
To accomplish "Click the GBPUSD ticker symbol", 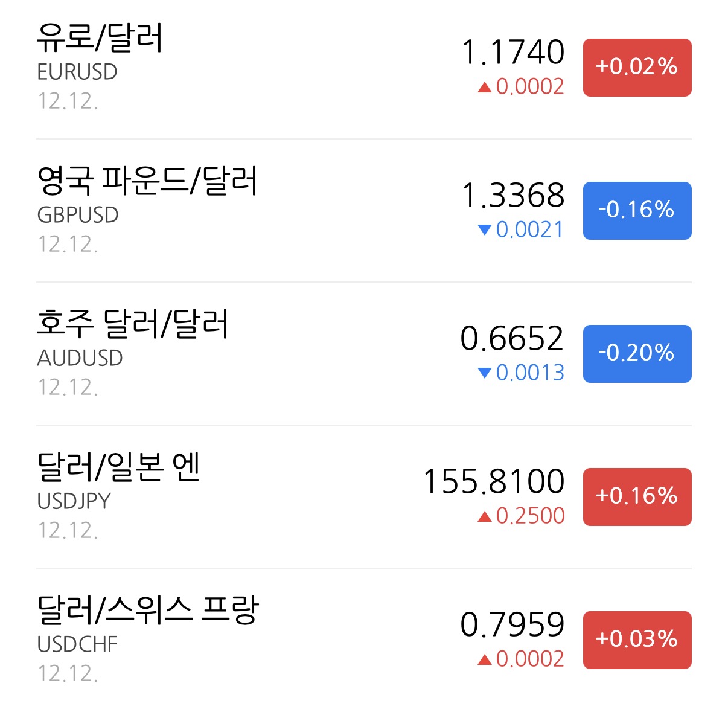I will [78, 215].
